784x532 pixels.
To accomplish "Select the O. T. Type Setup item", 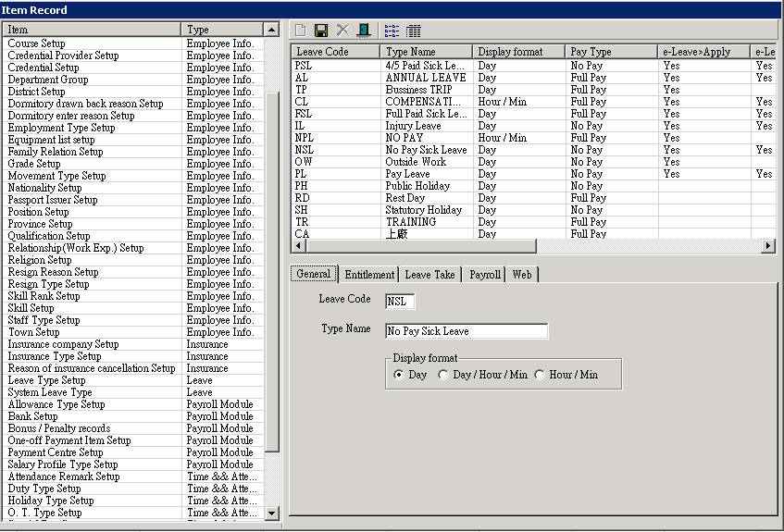I will tap(133, 513).
